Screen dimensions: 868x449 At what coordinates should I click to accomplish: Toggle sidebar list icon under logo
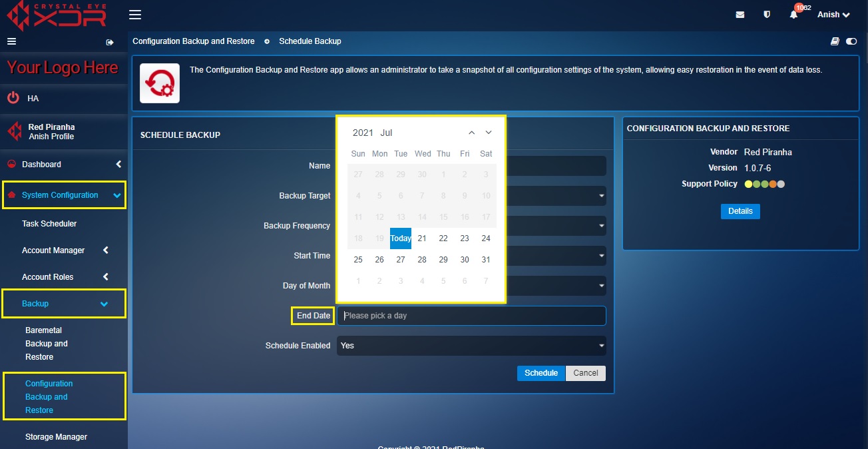[x=11, y=41]
